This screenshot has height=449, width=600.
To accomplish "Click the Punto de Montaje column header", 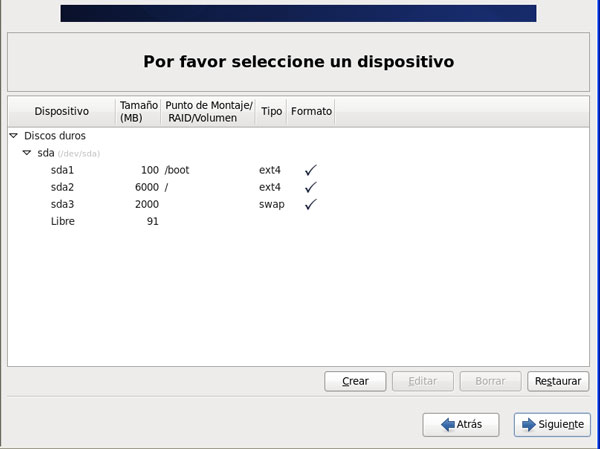I will coord(208,111).
